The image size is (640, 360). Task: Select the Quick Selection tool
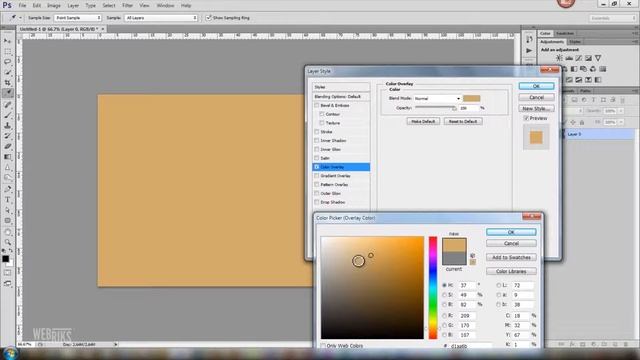tap(7, 72)
